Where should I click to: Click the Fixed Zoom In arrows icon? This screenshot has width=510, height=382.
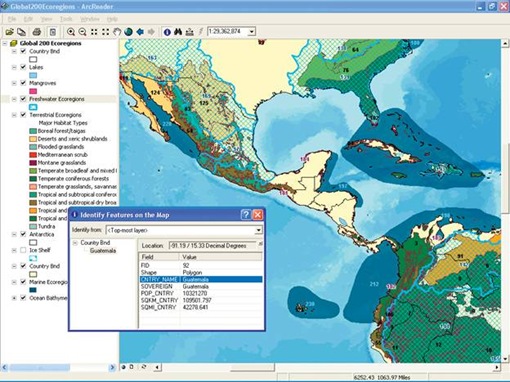click(x=94, y=32)
